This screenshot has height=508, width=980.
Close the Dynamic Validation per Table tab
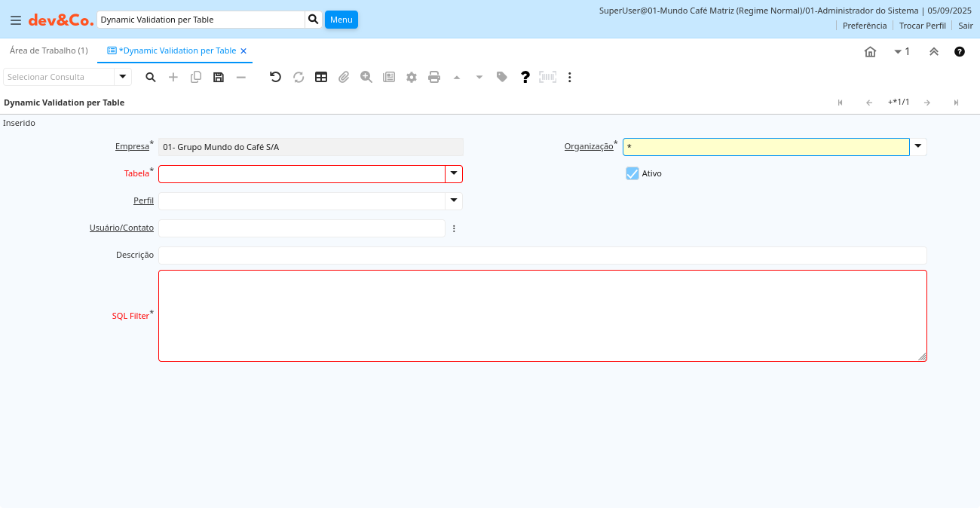point(243,51)
